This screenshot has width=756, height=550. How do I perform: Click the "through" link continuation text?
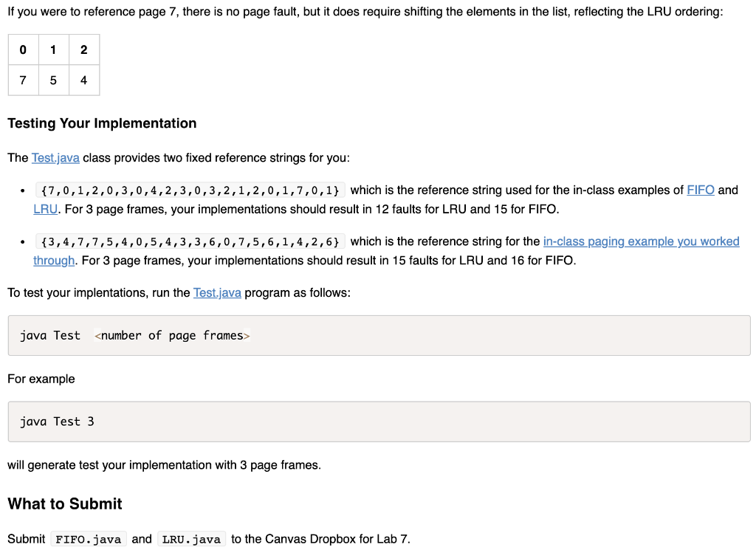(54, 261)
